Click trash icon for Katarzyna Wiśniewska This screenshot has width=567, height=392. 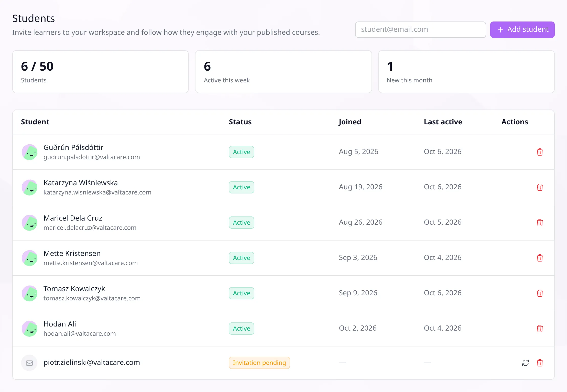(x=540, y=187)
